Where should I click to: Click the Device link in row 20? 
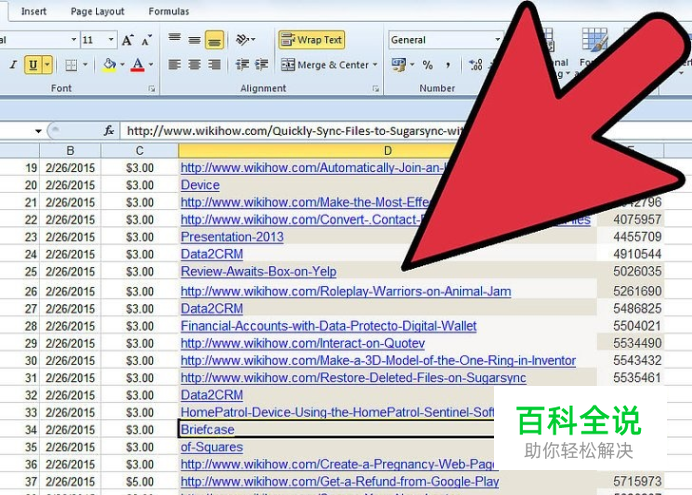coord(200,185)
